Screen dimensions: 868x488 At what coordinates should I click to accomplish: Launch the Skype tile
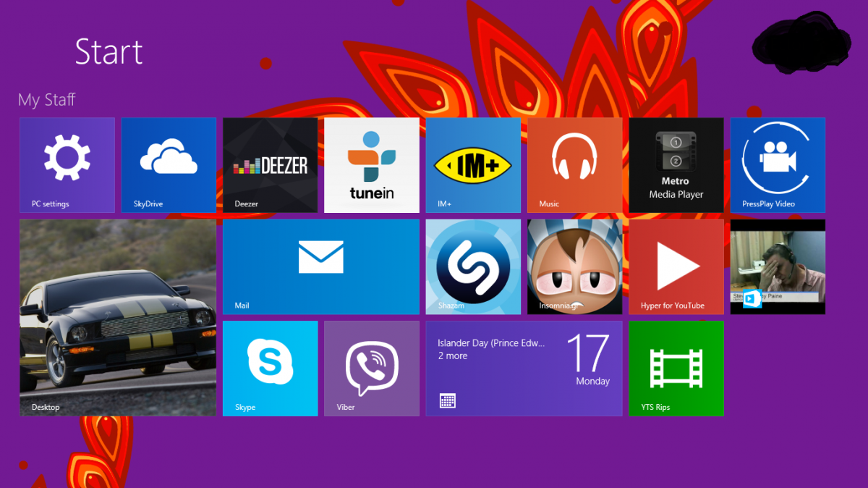(271, 369)
